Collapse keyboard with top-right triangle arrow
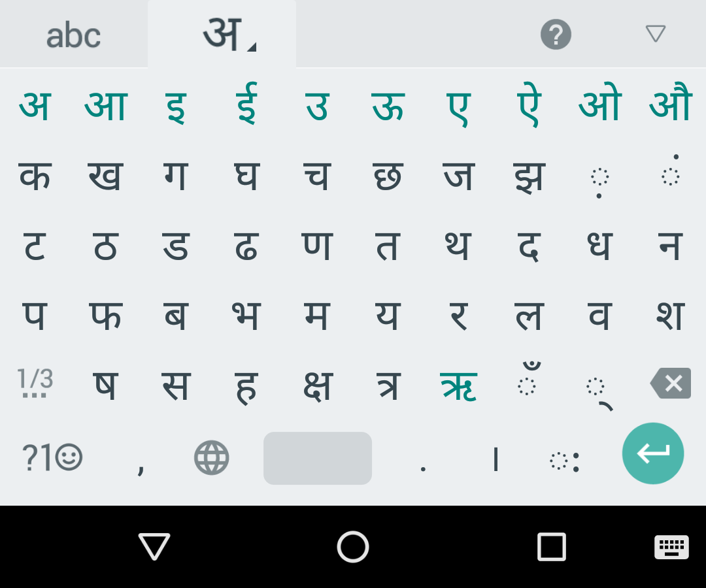 (x=656, y=34)
